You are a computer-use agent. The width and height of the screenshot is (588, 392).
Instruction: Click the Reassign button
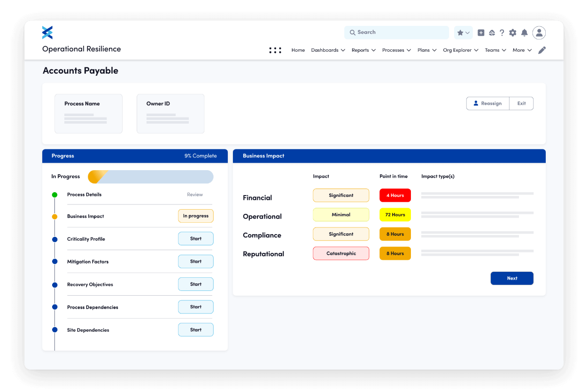(x=487, y=103)
